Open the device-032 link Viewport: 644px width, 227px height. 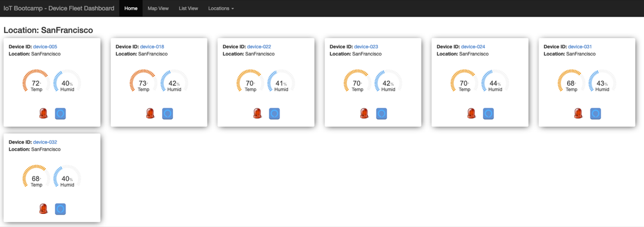[45, 142]
